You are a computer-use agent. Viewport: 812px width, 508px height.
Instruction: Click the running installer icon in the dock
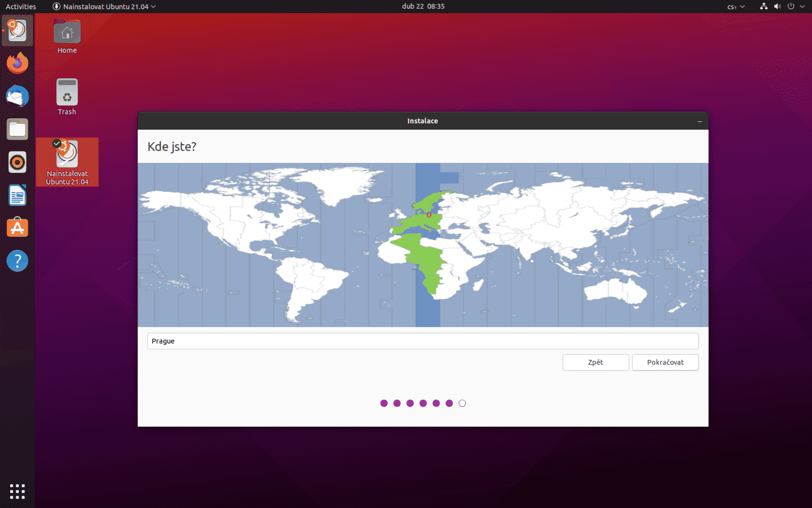pyautogui.click(x=17, y=30)
